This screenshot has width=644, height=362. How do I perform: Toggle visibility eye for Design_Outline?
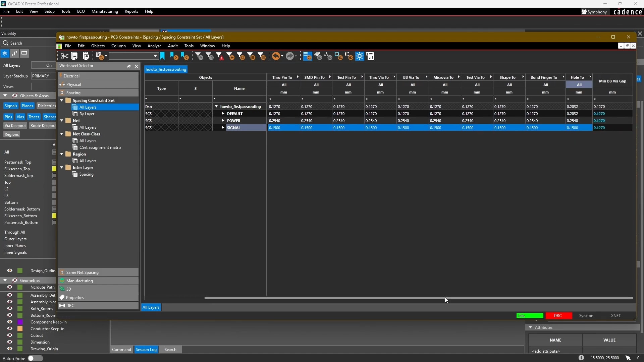(x=10, y=270)
